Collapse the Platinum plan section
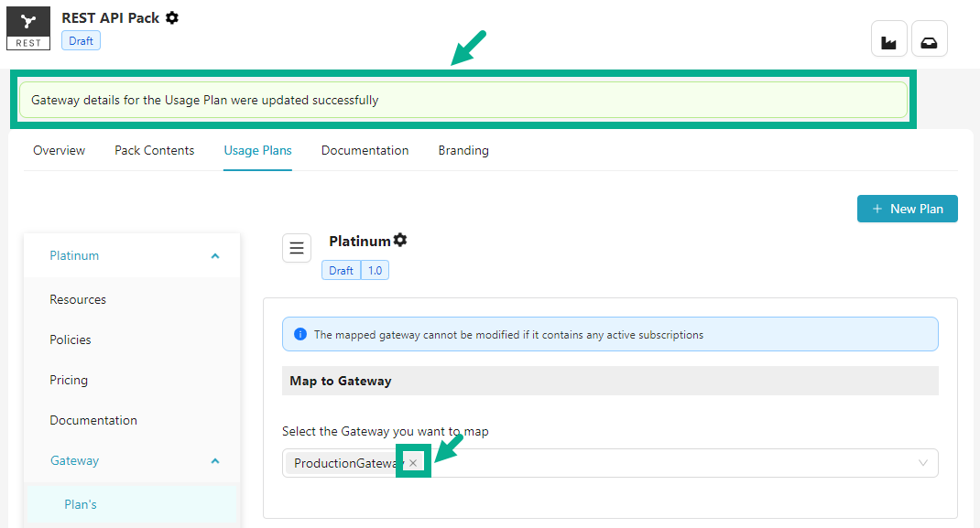980x528 pixels. click(214, 255)
